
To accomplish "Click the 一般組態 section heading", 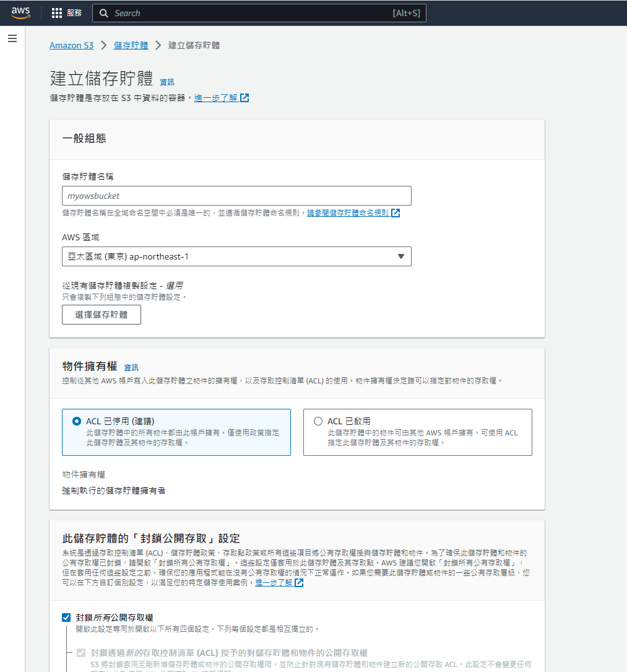I will pyautogui.click(x=84, y=139).
